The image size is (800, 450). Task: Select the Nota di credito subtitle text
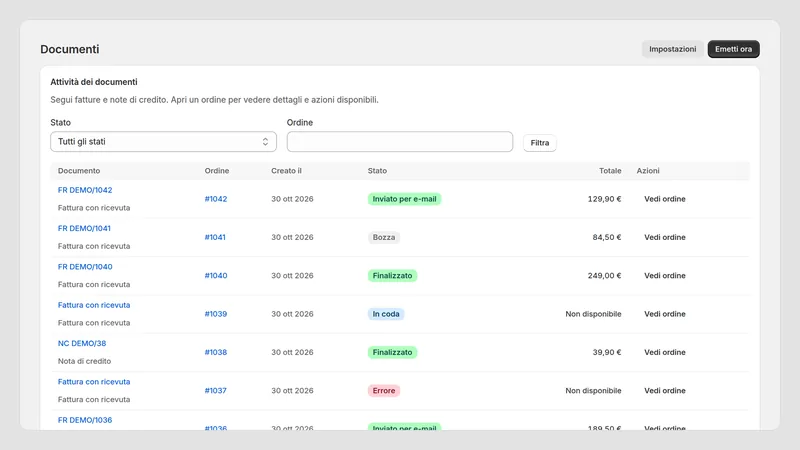coord(84,361)
